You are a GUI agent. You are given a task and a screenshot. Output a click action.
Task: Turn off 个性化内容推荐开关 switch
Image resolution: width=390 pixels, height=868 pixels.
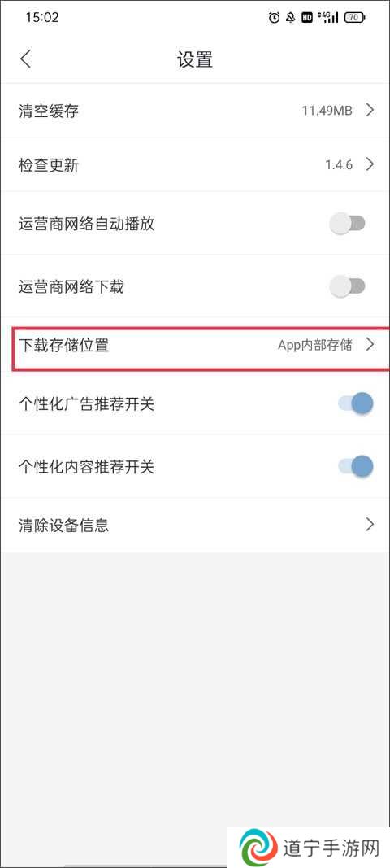(355, 466)
